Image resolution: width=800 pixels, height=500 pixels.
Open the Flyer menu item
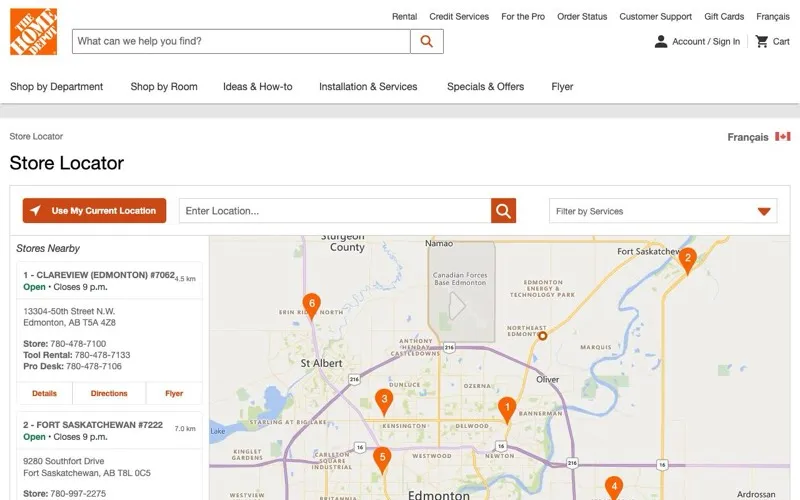pyautogui.click(x=562, y=87)
